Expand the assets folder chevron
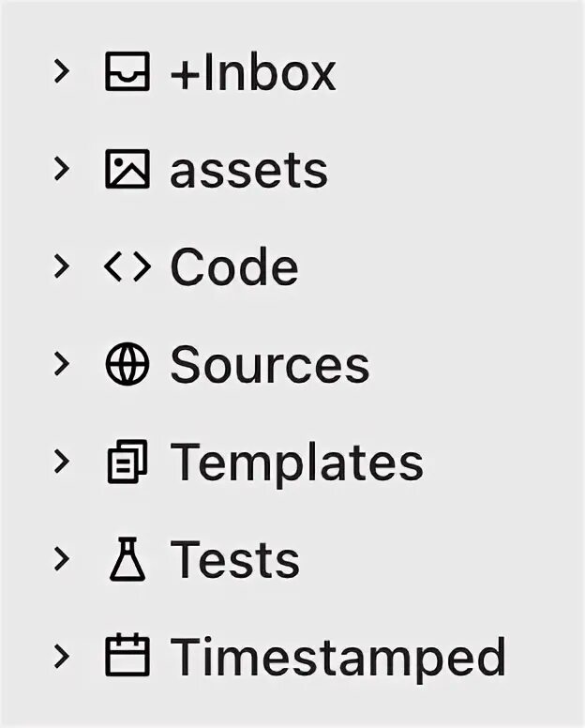 (61, 169)
